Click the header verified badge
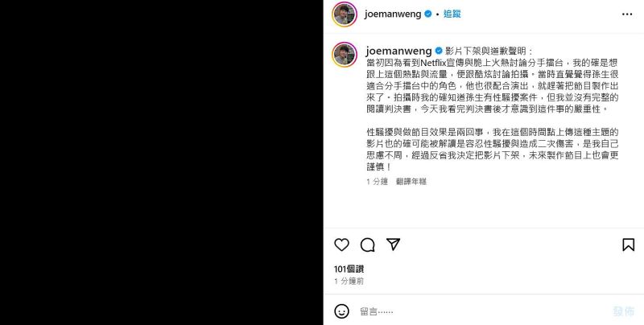 pyautogui.click(x=427, y=14)
